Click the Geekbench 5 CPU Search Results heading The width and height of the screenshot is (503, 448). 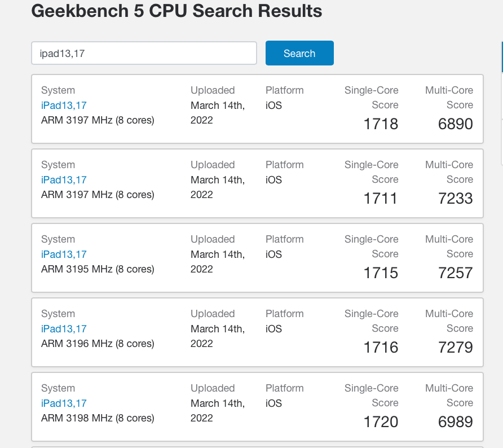click(178, 11)
